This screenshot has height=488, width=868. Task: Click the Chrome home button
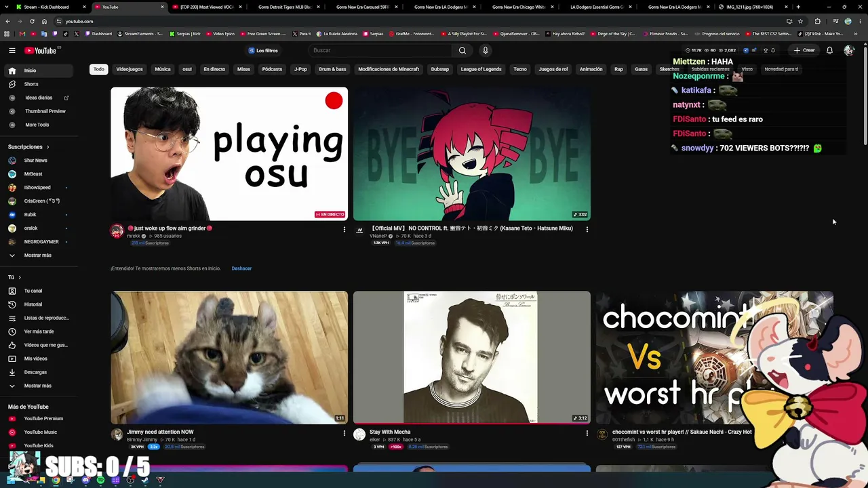point(45,21)
